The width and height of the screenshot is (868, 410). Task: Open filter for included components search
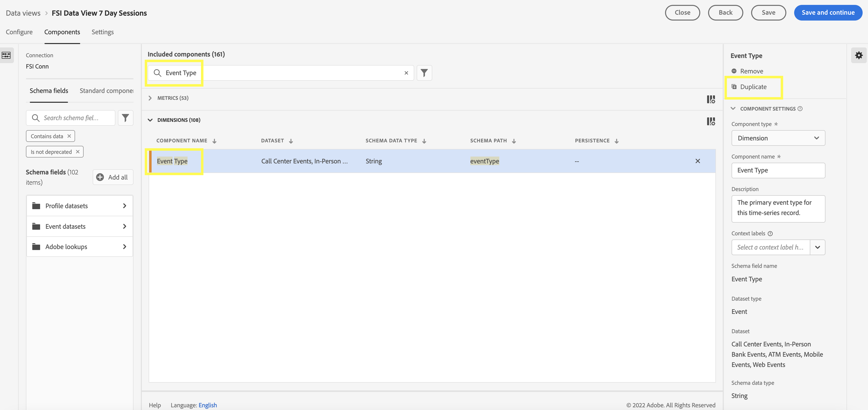[424, 73]
